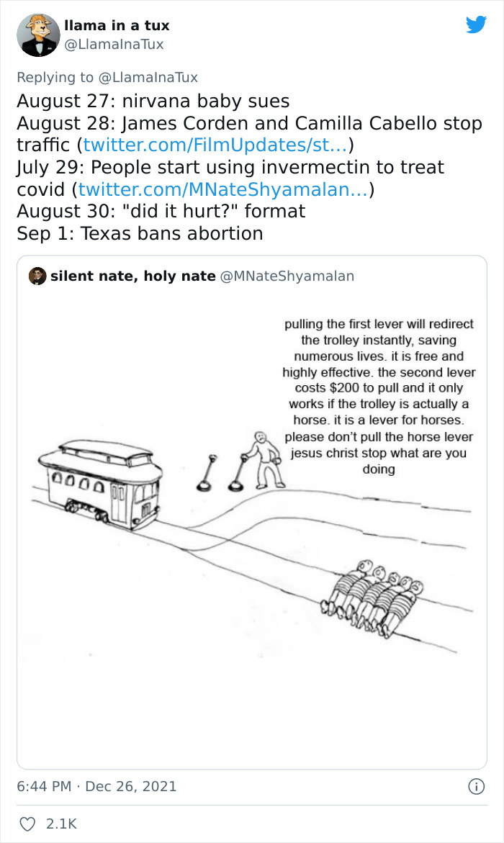504x843 pixels.
Task: Click the llama in a tux profile avatar
Action: (38, 35)
